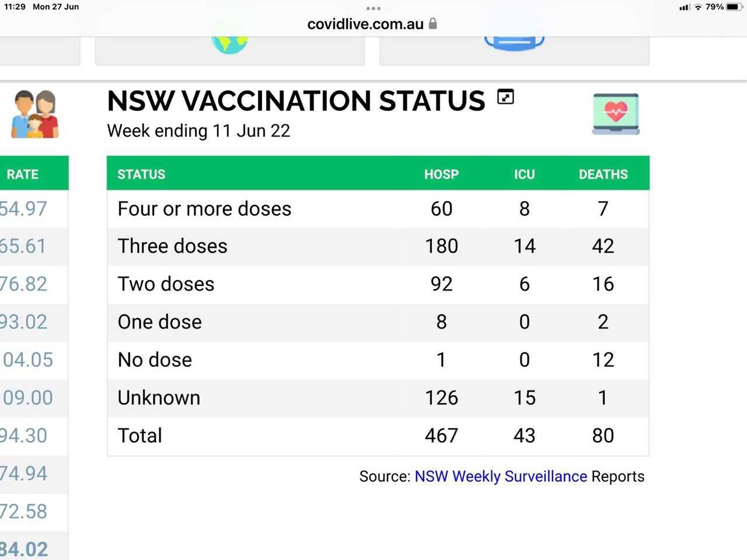Tap the battery status icon
The image size is (747, 560).
pyautogui.click(x=734, y=7)
